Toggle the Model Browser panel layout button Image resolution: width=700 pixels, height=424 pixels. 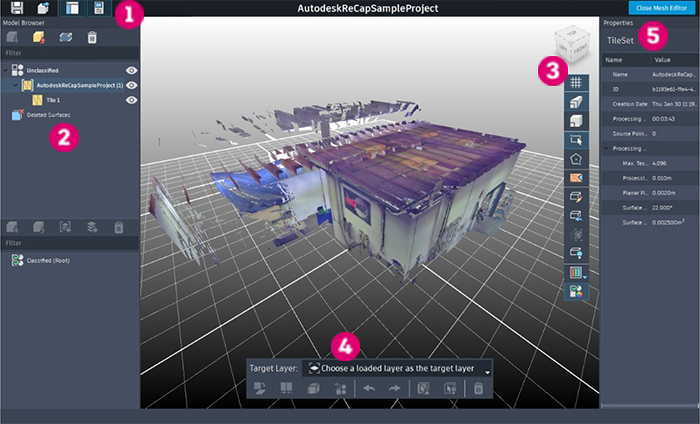click(x=72, y=8)
